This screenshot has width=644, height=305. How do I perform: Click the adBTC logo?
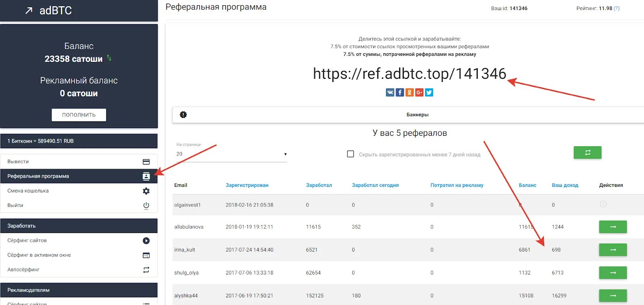(x=48, y=10)
